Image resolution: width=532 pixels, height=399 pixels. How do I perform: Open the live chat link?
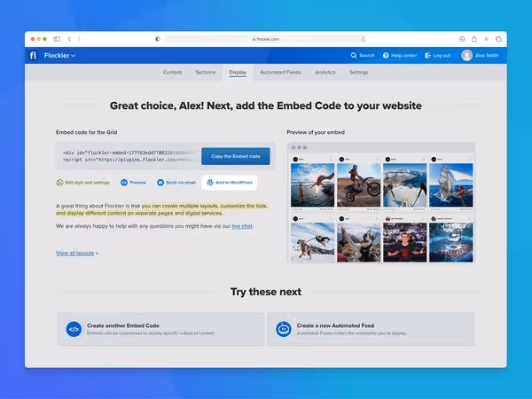(242, 226)
